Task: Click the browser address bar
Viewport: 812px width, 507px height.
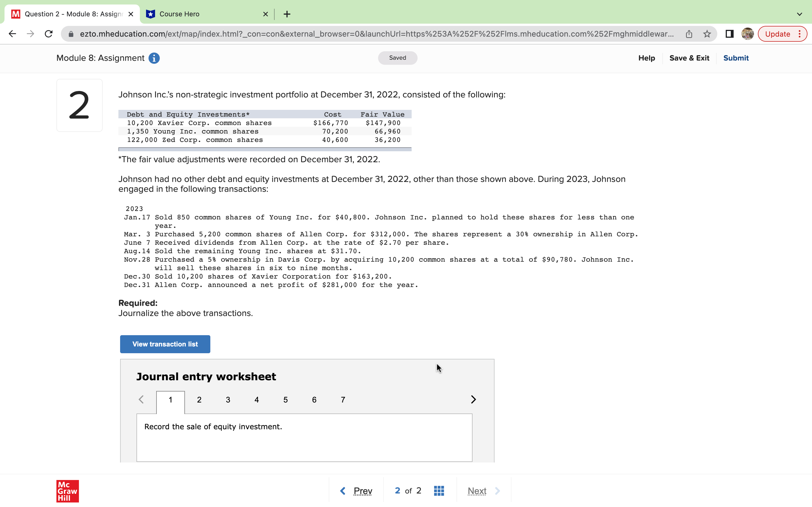Action: point(376,34)
